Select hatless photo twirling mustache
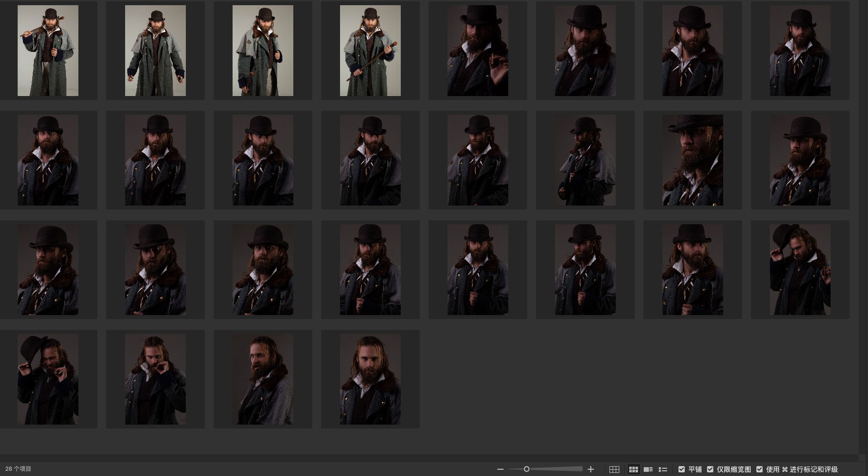868x476 pixels. click(155, 379)
